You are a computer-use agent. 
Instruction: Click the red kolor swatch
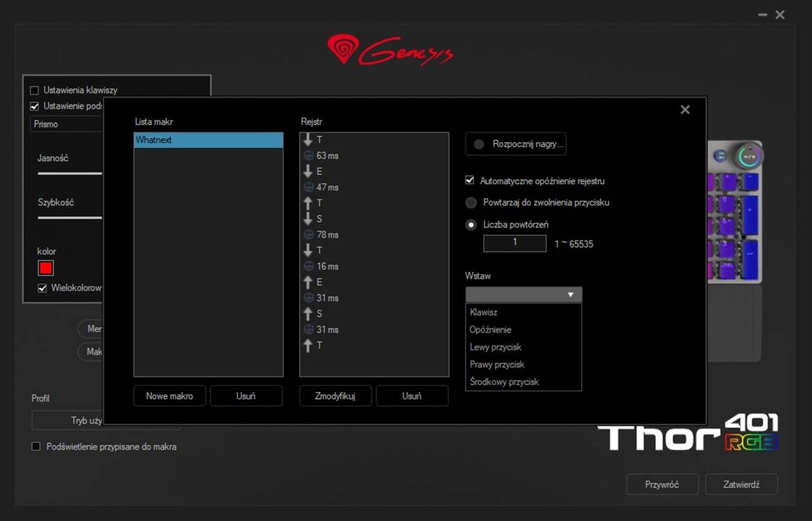46,268
